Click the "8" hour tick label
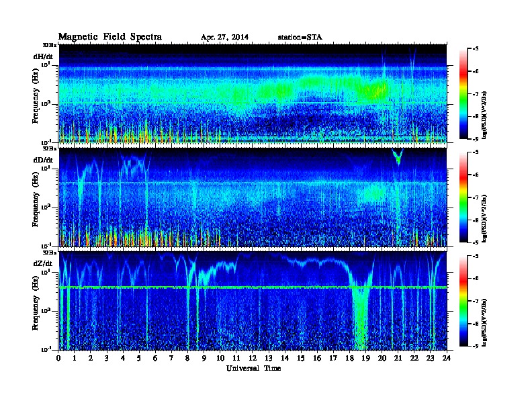This screenshot has height=411, width=532. pyautogui.click(x=187, y=358)
